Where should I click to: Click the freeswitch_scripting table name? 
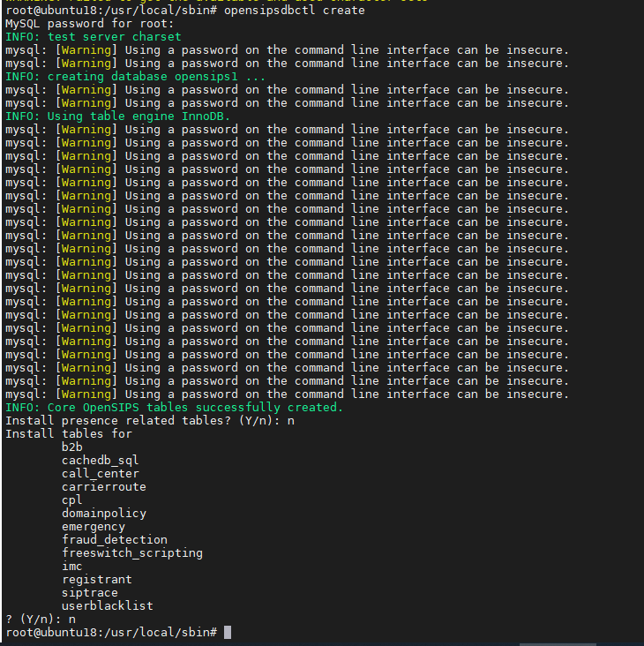coord(131,553)
